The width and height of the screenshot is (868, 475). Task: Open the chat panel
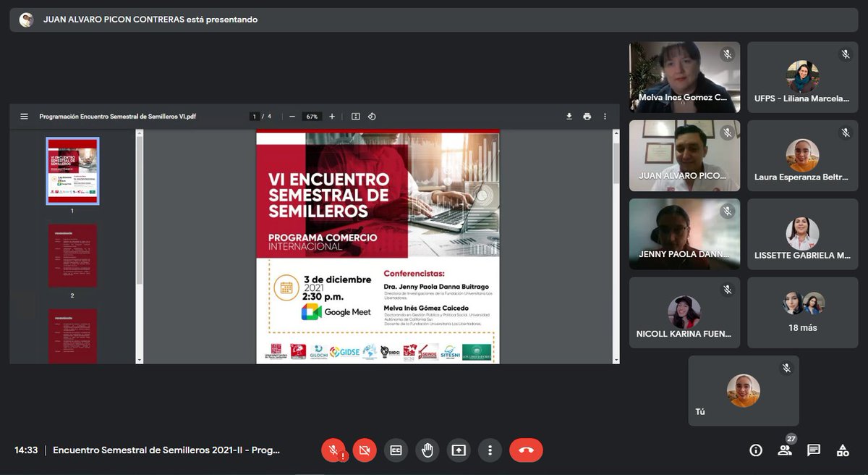point(814,450)
